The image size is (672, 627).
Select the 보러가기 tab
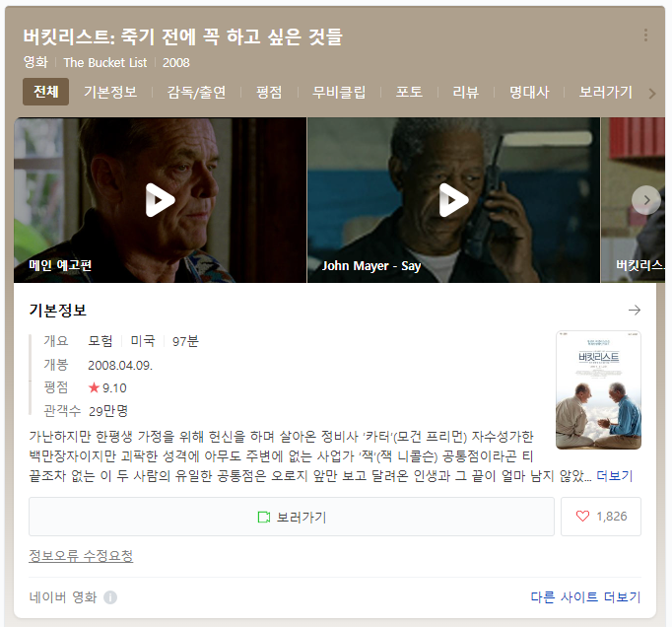(606, 92)
